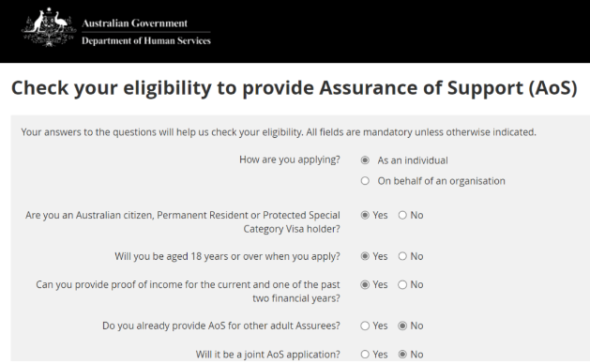The height and width of the screenshot is (364, 590).
Task: Choose Yes for Australian citizen question
Action: pos(365,215)
